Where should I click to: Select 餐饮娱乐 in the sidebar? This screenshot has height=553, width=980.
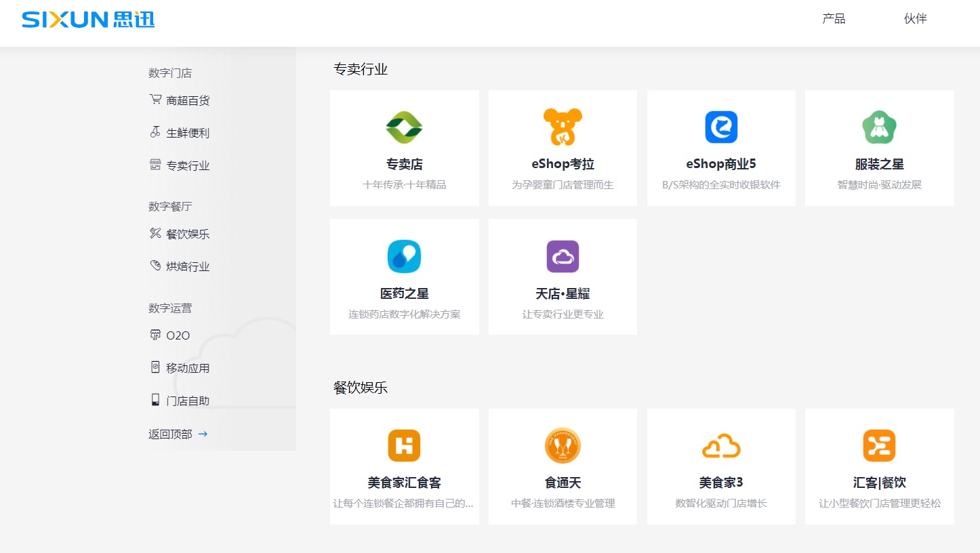(188, 234)
